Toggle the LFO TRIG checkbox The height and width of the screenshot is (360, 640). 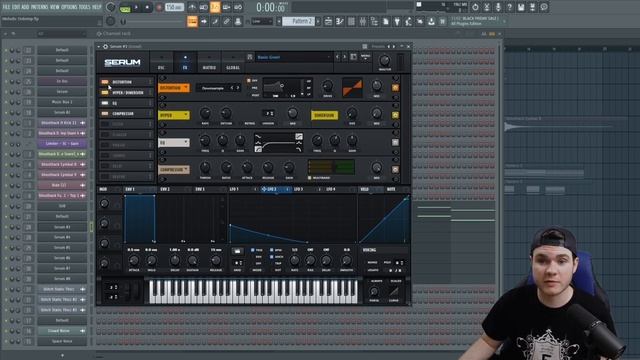tap(253, 250)
